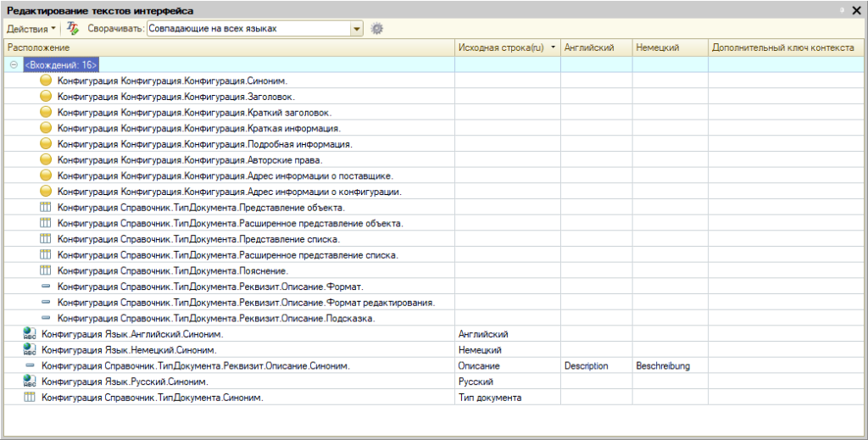Click attribute icon for Описание.Формат row
This screenshot has height=440, width=868.
pyautogui.click(x=46, y=287)
